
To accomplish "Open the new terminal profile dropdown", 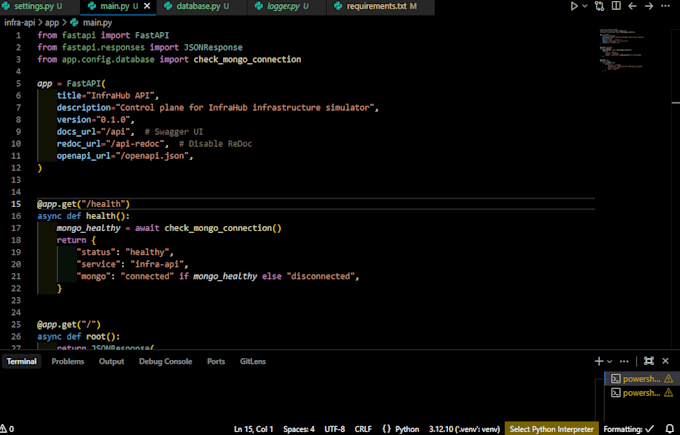I will pyautogui.click(x=609, y=361).
